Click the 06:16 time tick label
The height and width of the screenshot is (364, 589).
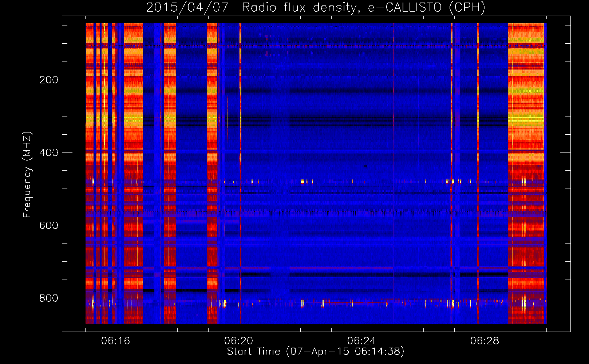pos(116,341)
